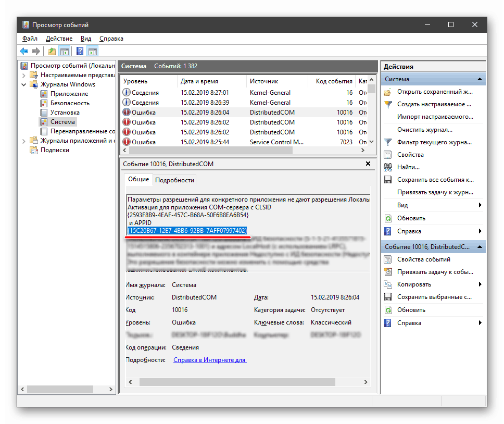The width and height of the screenshot is (504, 424).
Task: Expand the Настраиваемые представления tree node
Action: [23, 75]
